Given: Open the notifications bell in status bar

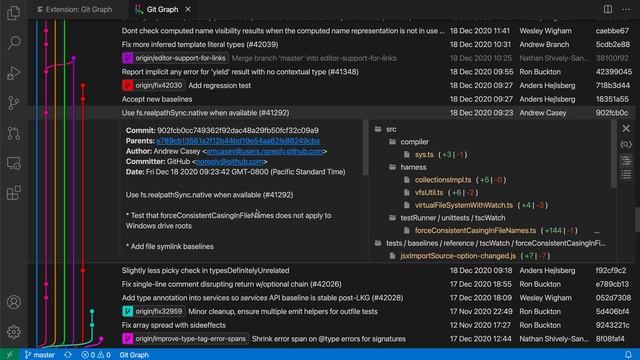Looking at the screenshot, I should point(628,355).
